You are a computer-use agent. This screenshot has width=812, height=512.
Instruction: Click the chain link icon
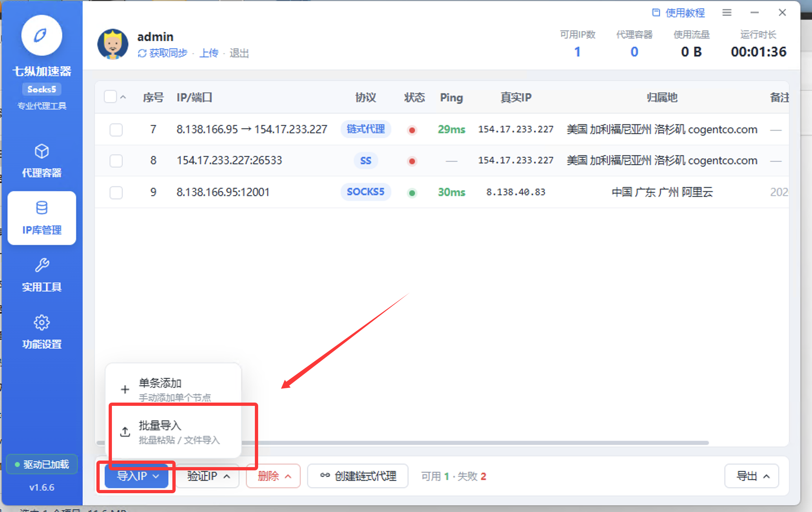[x=325, y=475]
